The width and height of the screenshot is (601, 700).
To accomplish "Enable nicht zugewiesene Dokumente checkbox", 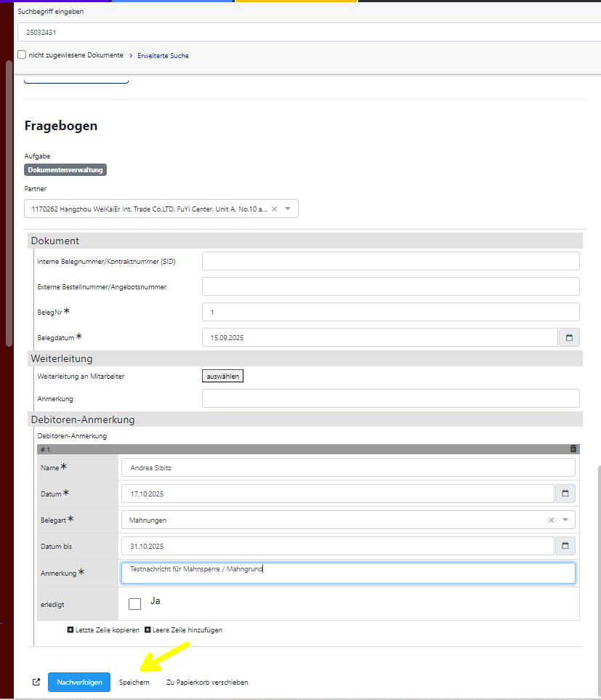I will pyautogui.click(x=22, y=55).
